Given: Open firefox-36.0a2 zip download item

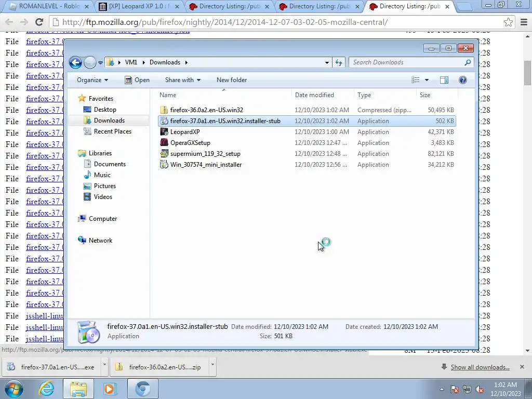Looking at the screenshot, I should (159, 367).
